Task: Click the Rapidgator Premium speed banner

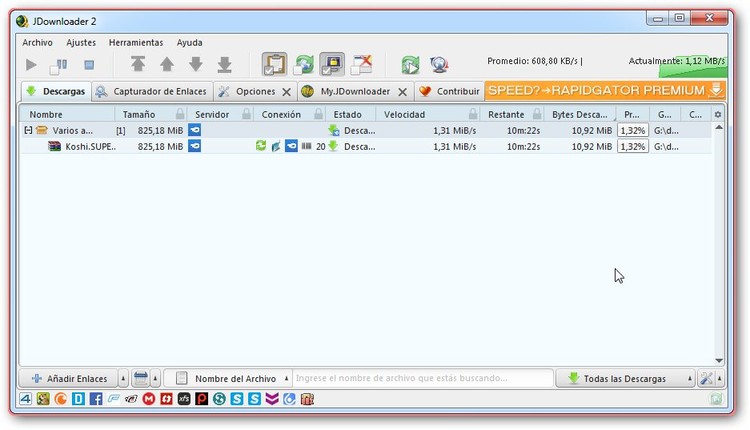Action: pyautogui.click(x=605, y=90)
